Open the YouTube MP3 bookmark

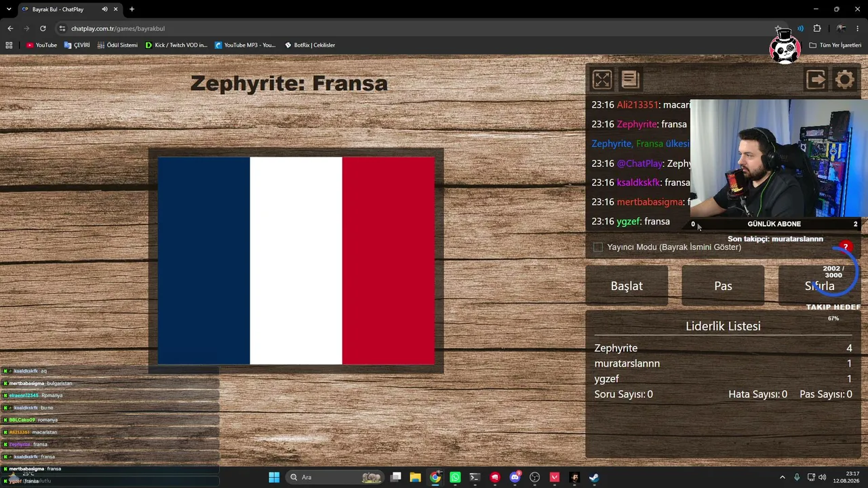tap(245, 45)
